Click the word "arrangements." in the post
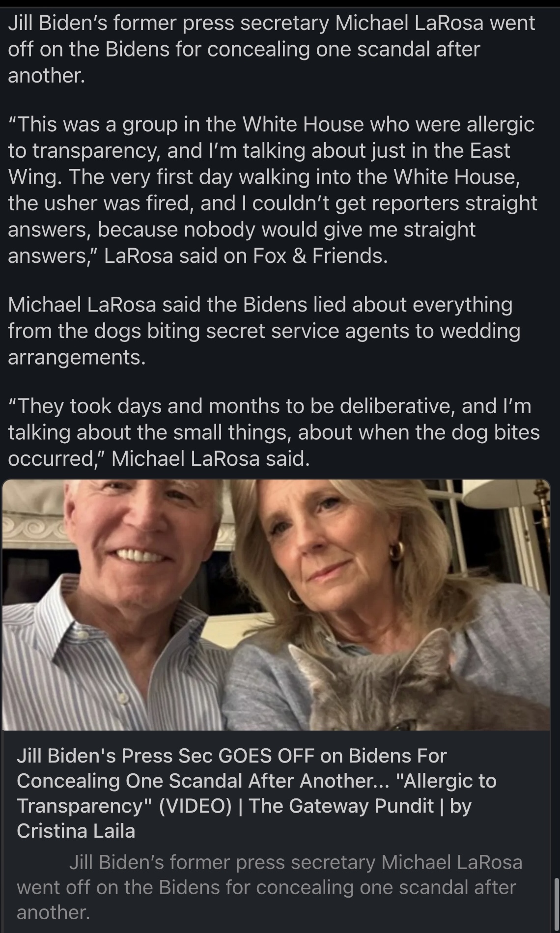This screenshot has width=560, height=933. pos(77,357)
